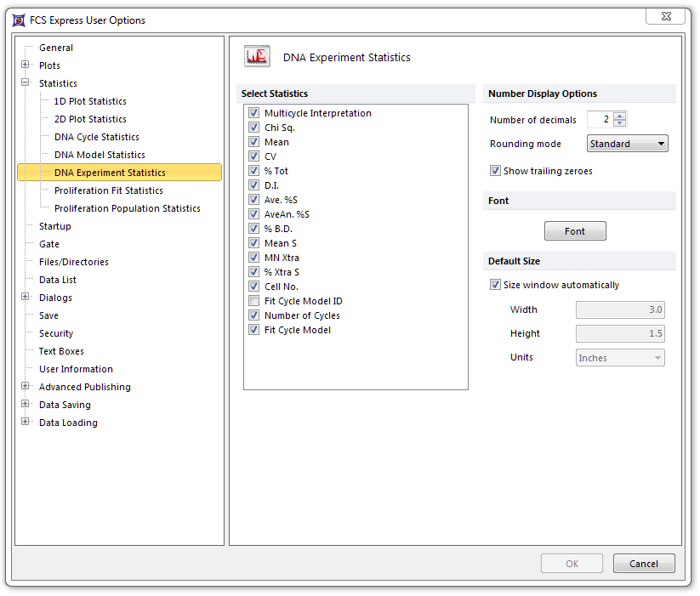Close the User Options dialog window
The image size is (700, 596).
coord(664,15)
